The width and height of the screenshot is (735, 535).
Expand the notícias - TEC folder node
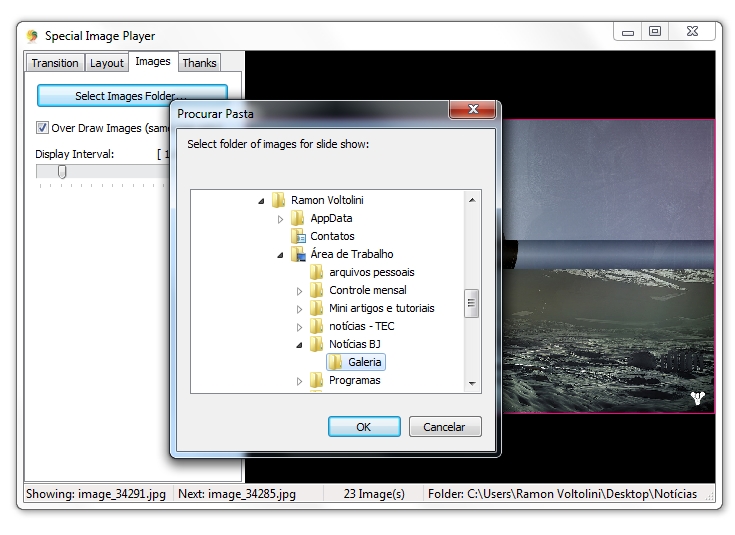point(299,327)
